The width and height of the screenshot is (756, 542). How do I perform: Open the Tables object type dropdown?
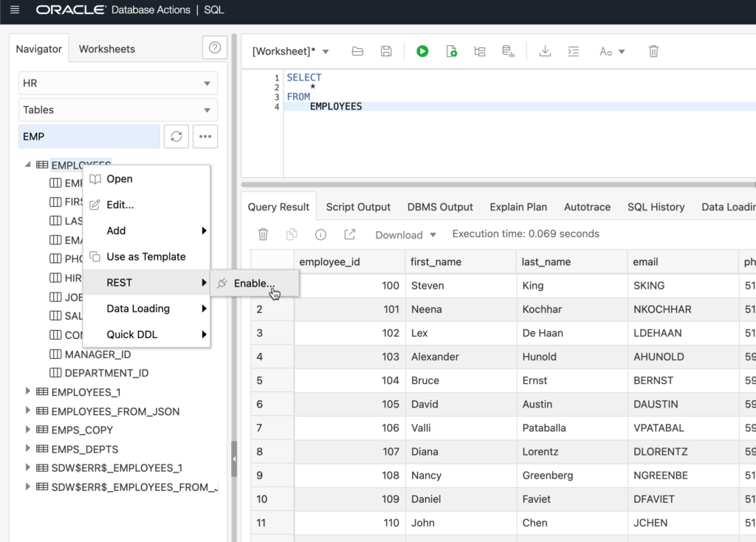coord(117,110)
